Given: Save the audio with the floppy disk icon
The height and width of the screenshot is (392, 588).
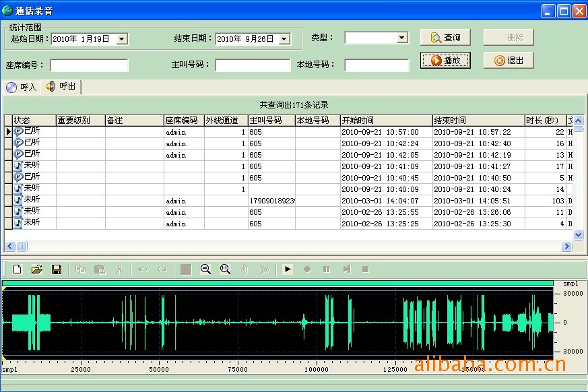Looking at the screenshot, I should coord(57,269).
